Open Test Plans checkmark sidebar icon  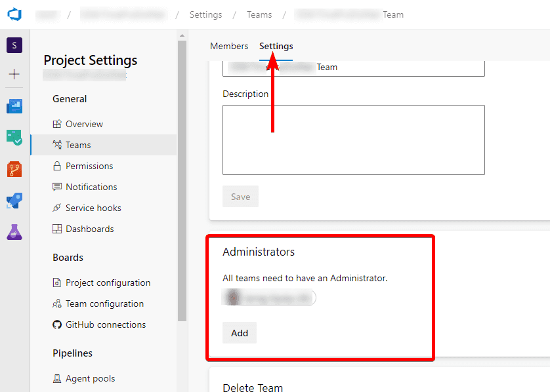click(14, 138)
